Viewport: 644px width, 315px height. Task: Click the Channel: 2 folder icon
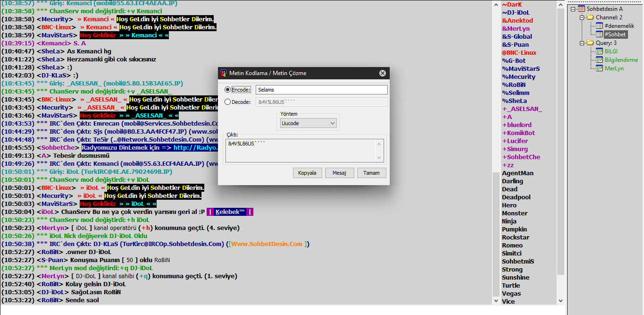590,17
